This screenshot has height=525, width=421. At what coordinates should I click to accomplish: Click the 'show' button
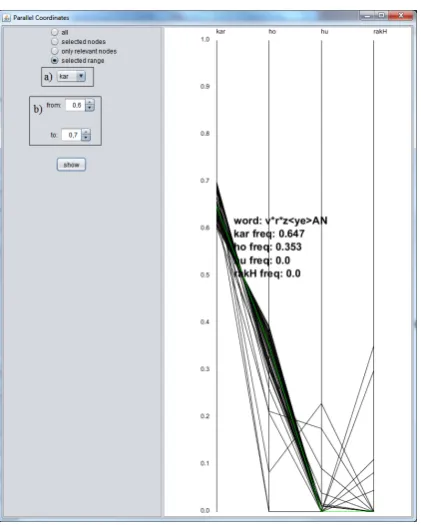pyautogui.click(x=71, y=165)
